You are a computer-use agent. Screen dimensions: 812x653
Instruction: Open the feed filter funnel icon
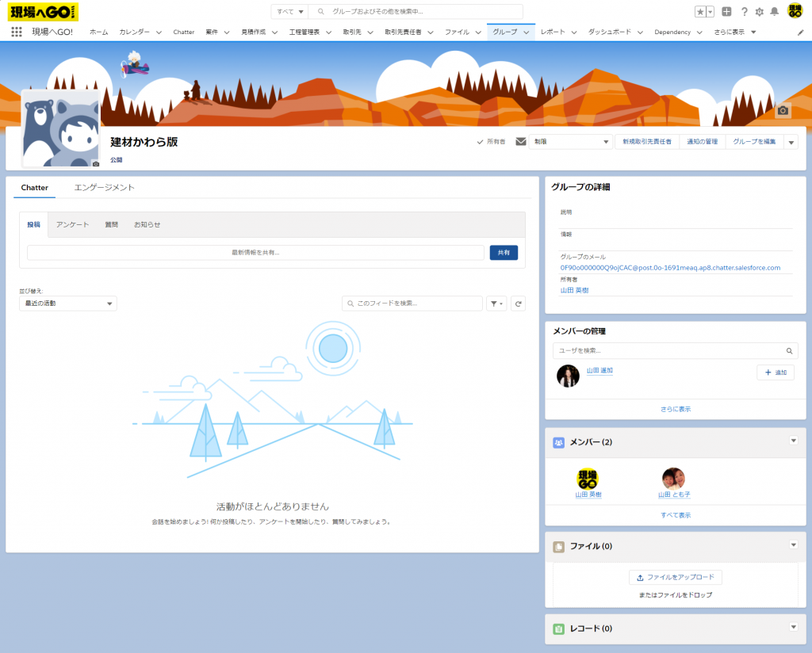[496, 303]
